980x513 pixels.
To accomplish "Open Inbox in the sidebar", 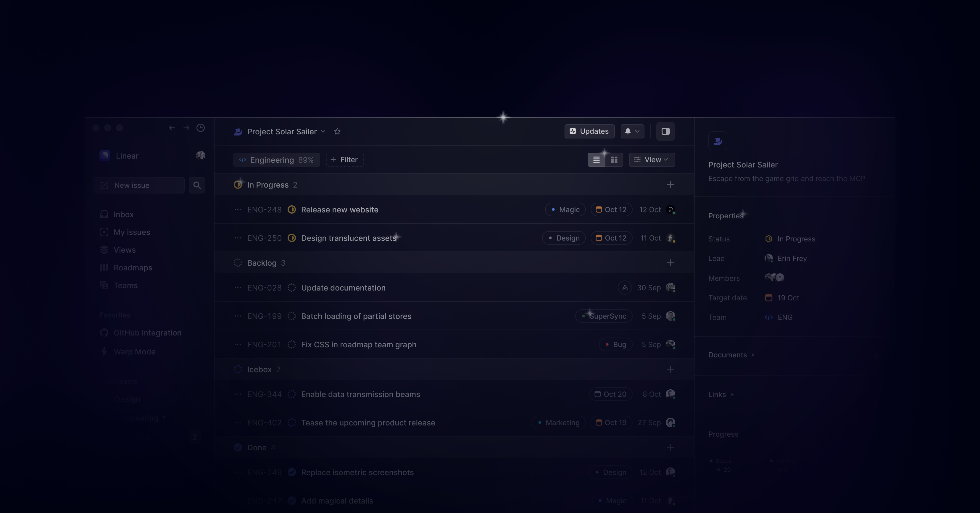I will (123, 214).
